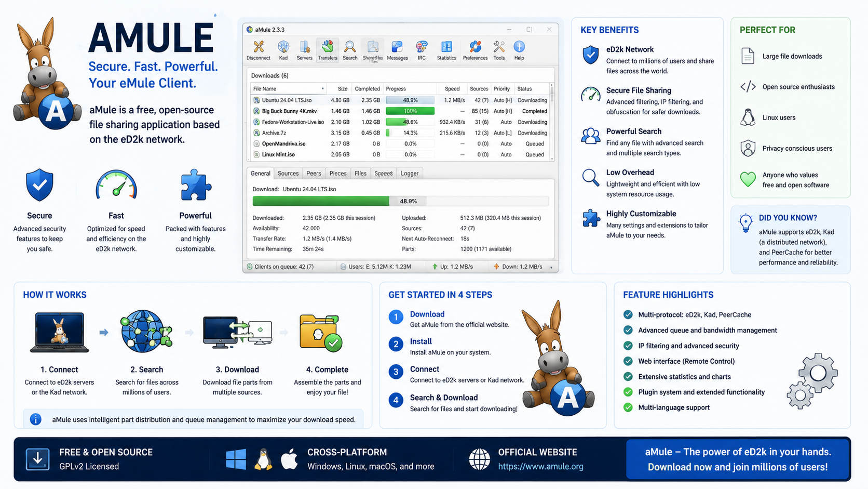
Task: Click the Up speed arrow status icon
Action: (435, 267)
